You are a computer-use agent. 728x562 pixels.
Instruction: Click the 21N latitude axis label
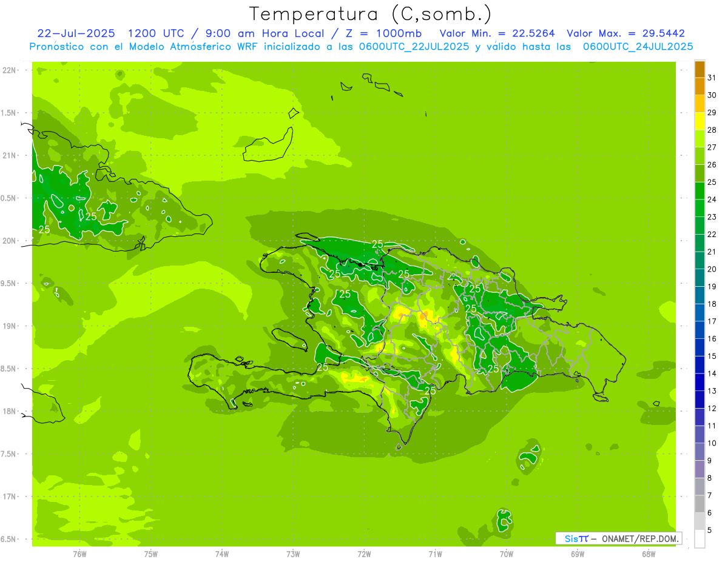tap(9, 155)
